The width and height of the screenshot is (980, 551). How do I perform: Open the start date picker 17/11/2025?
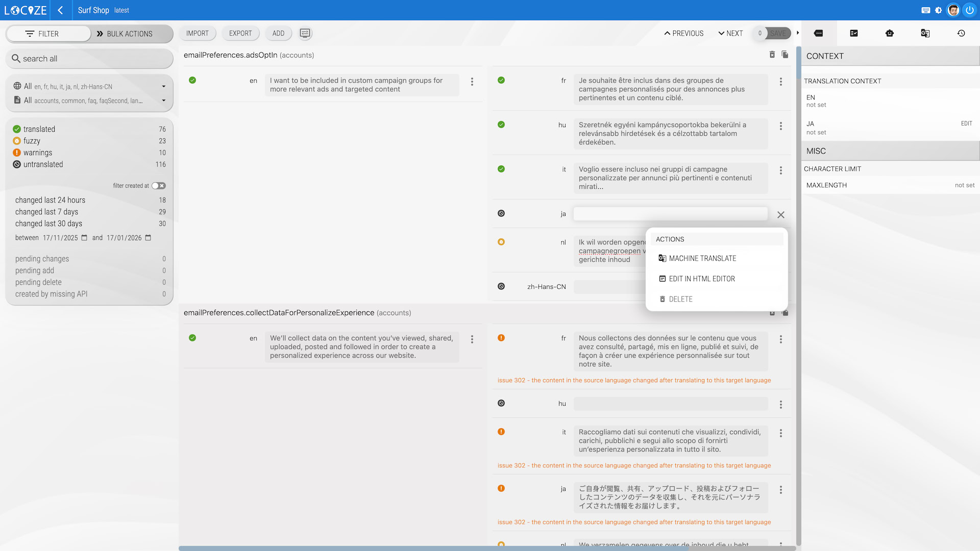[84, 238]
